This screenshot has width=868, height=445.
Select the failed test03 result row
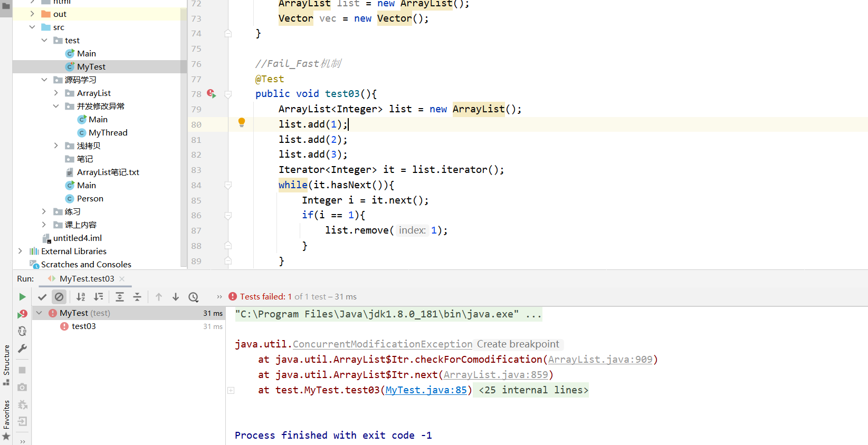pyautogui.click(x=128, y=326)
